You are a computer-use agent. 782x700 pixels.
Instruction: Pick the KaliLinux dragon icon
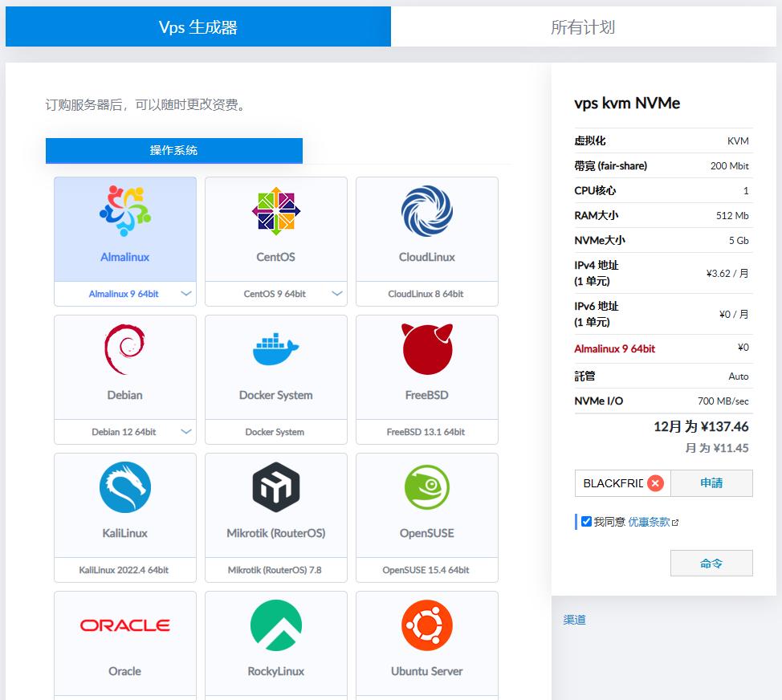click(125, 487)
